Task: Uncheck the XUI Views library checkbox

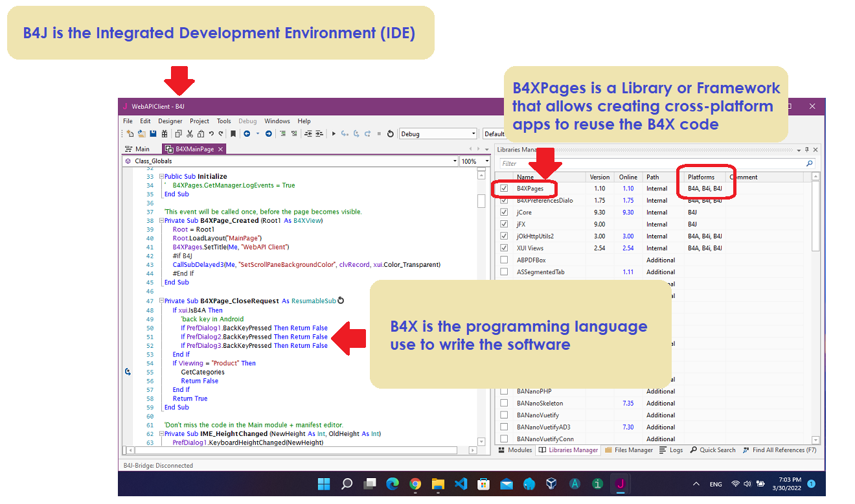Action: coord(504,248)
